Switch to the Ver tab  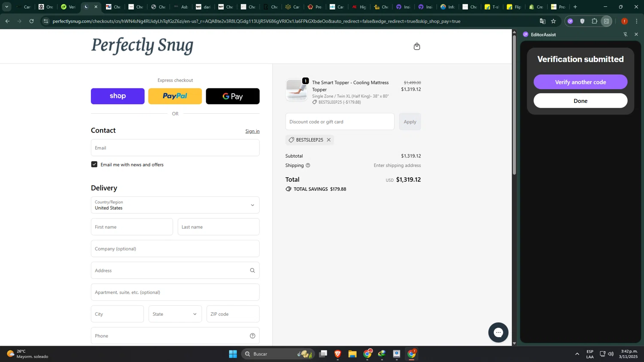(68, 7)
